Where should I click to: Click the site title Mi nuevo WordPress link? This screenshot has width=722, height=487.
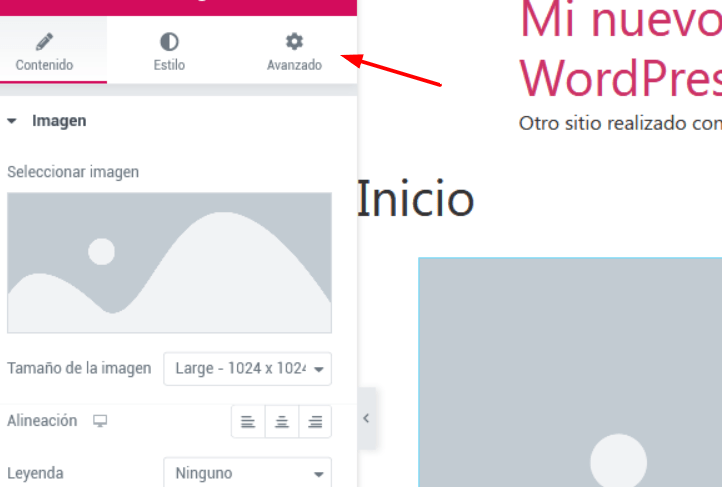pos(620,48)
